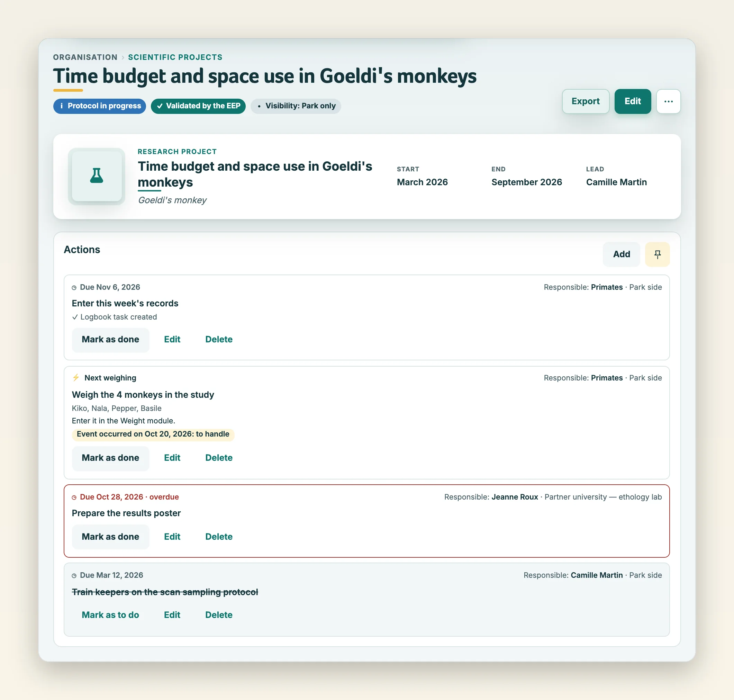Image resolution: width=734 pixels, height=700 pixels.
Task: Click the clock icon beside Due Mar 12, 2026
Action: 74,576
